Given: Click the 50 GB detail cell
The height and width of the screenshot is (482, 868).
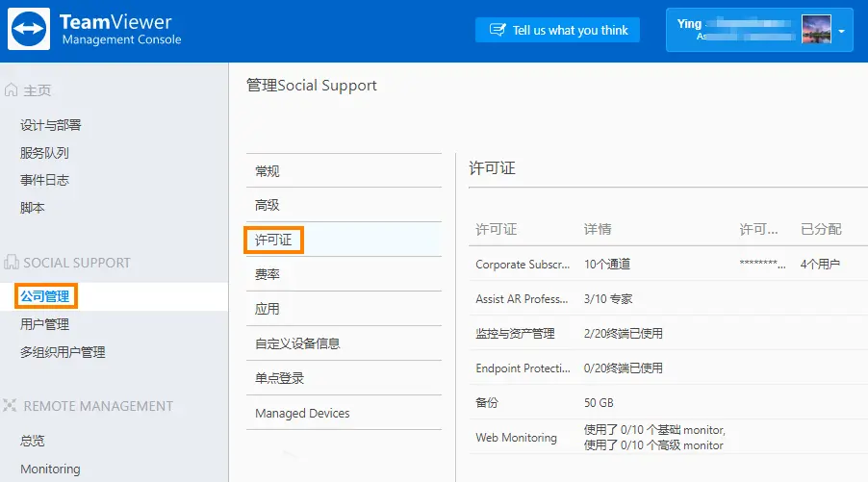Looking at the screenshot, I should coord(599,402).
